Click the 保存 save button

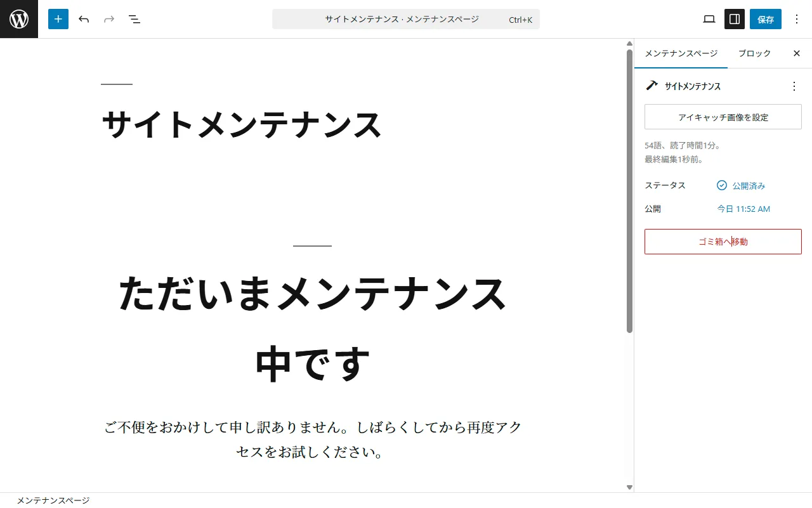[765, 19]
